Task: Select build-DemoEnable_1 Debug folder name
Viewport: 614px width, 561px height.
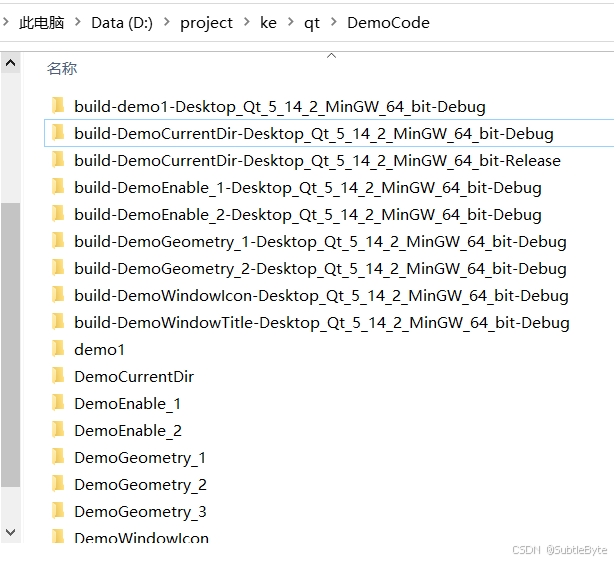Action: coord(308,188)
